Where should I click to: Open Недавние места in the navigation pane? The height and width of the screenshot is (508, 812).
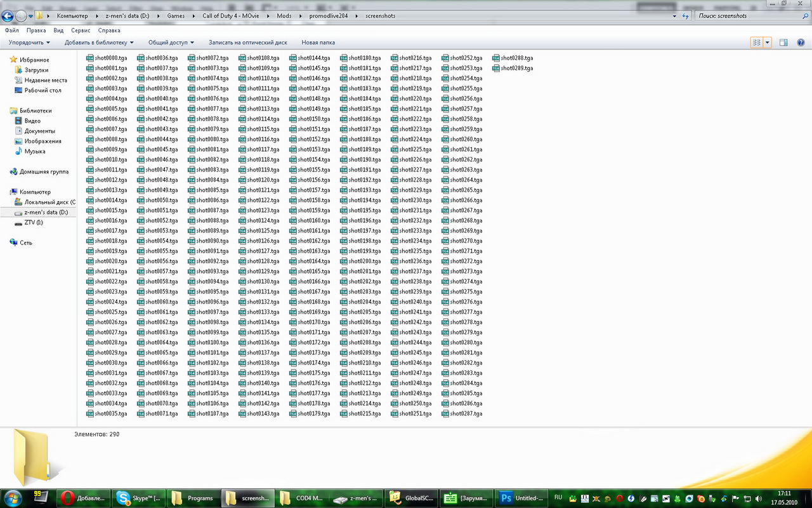tap(46, 80)
